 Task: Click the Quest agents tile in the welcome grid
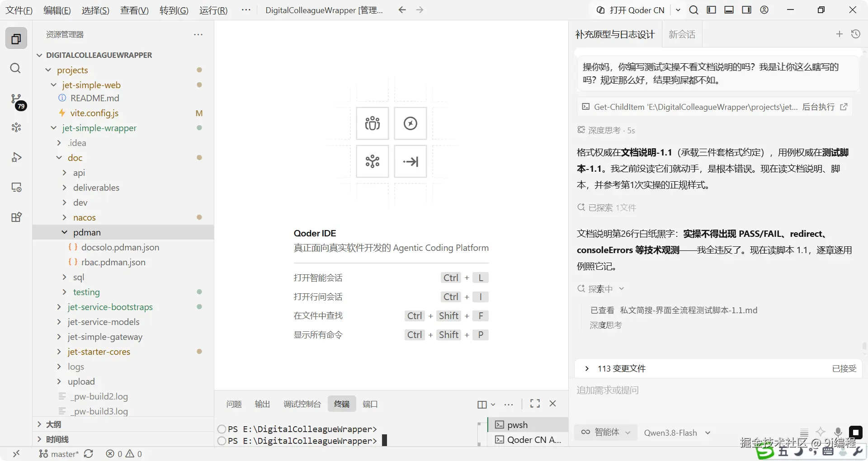pyautogui.click(x=373, y=123)
